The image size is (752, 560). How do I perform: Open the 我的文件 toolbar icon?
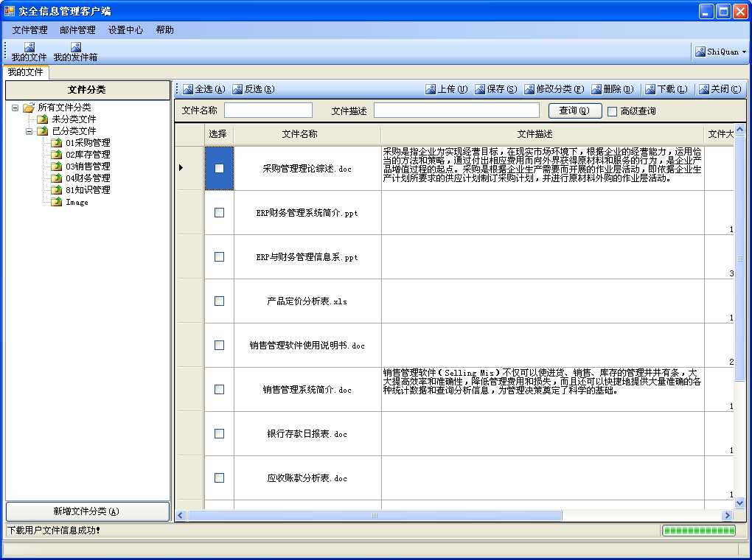point(29,52)
